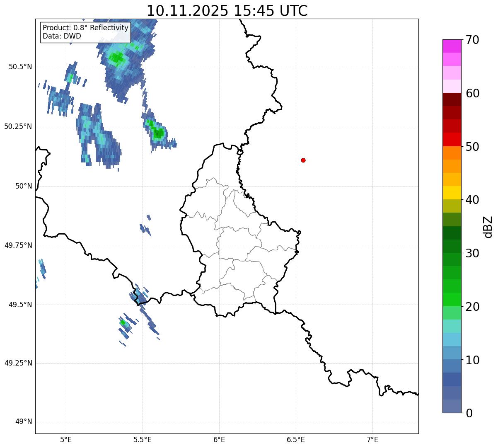The height and width of the screenshot is (448, 498).
Task: Click the dark maroon colorbar segment below 60
Action: point(452,99)
